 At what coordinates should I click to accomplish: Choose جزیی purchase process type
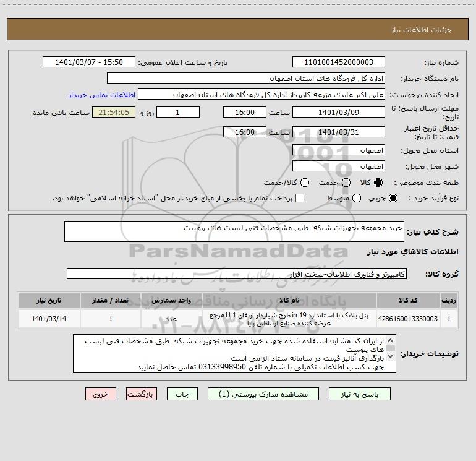click(x=393, y=198)
